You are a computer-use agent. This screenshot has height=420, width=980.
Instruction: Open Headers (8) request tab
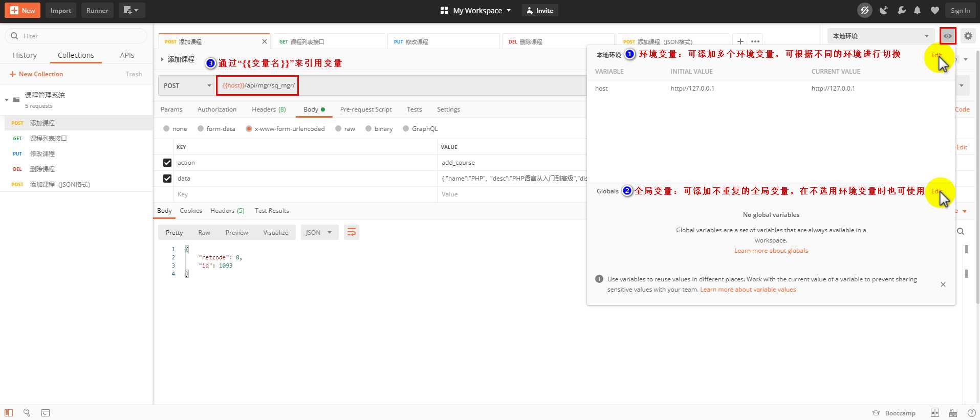269,109
